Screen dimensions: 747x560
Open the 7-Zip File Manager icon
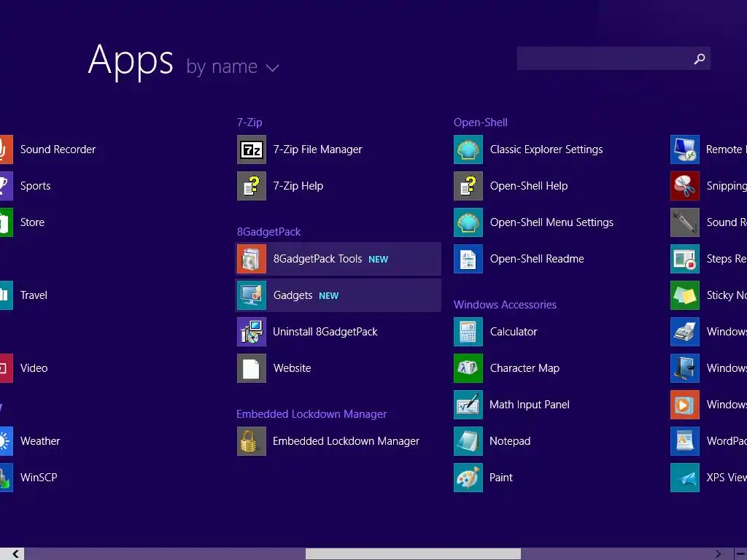pos(252,149)
